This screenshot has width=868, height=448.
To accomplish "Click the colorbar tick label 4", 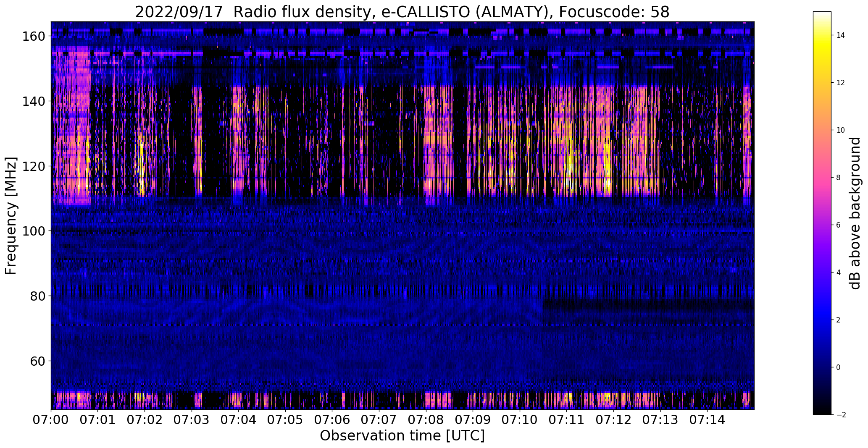I will coord(838,272).
